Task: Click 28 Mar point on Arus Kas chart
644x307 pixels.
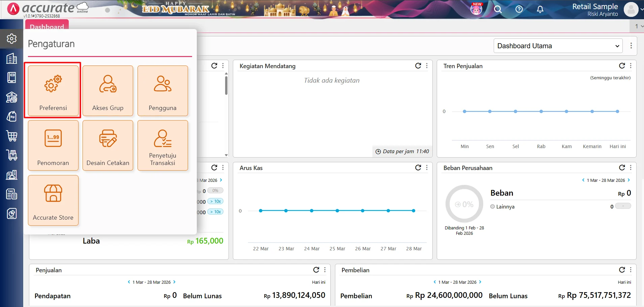Action: click(413, 211)
